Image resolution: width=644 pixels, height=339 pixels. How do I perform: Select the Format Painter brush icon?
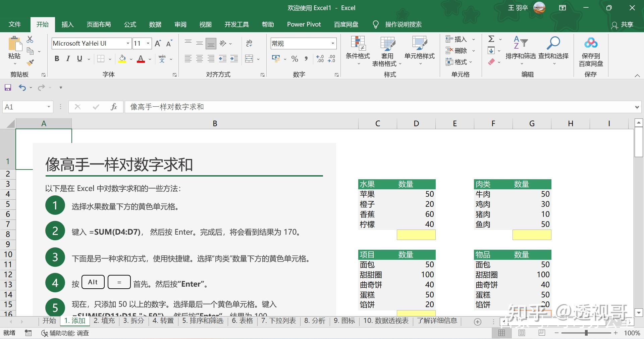[30, 62]
